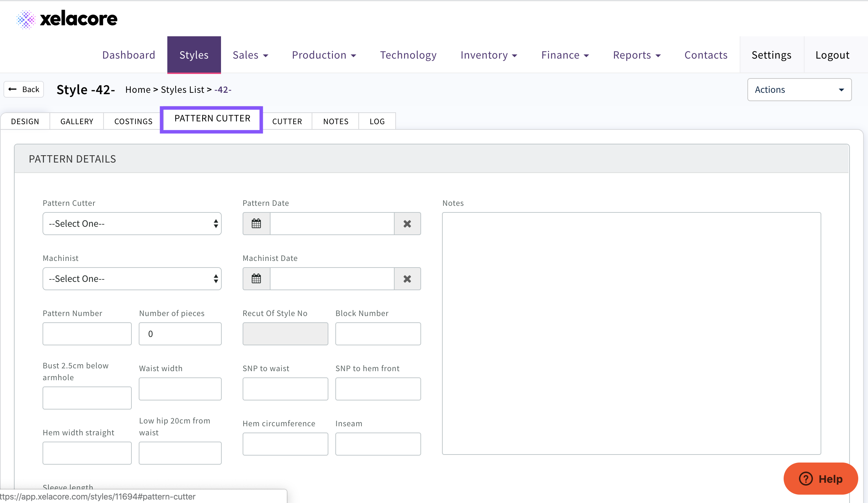
Task: Expand the Sales menu
Action: (x=250, y=55)
